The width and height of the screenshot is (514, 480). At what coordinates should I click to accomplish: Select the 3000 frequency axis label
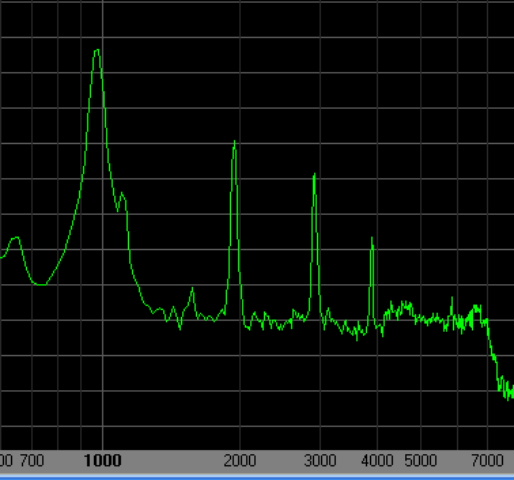pos(320,461)
